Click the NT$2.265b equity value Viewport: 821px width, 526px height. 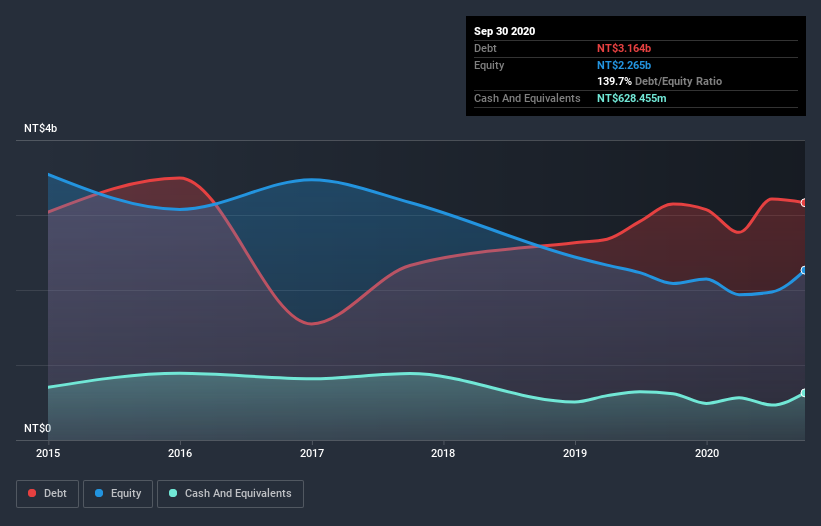pos(624,65)
